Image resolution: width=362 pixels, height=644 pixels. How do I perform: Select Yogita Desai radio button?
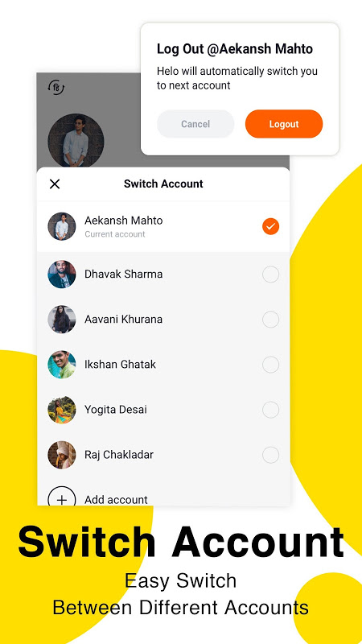(x=270, y=410)
